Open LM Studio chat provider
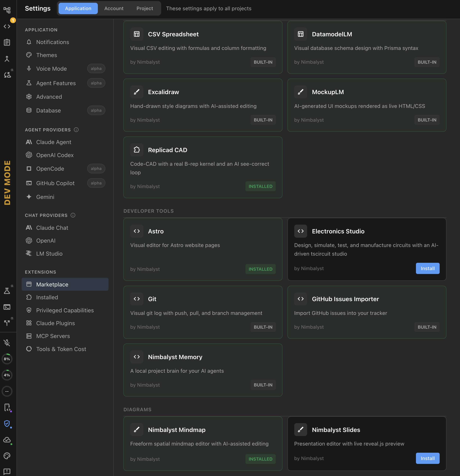This screenshot has height=476, width=460. tap(65, 254)
